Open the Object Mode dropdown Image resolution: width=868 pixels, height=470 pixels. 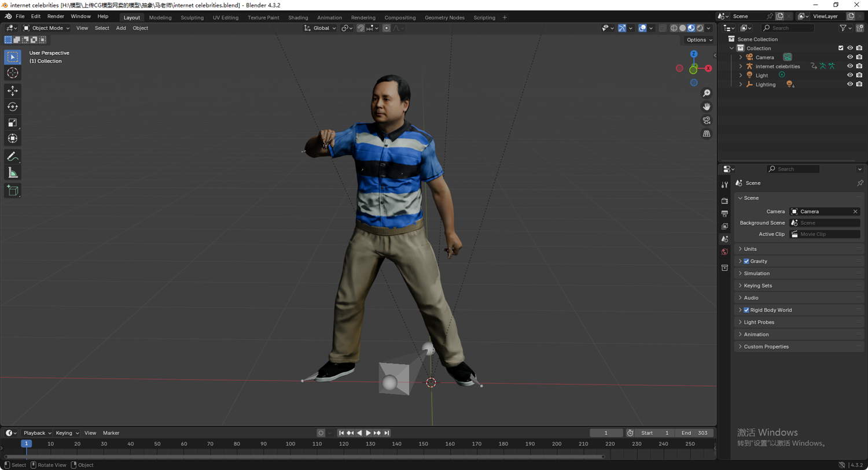click(46, 28)
